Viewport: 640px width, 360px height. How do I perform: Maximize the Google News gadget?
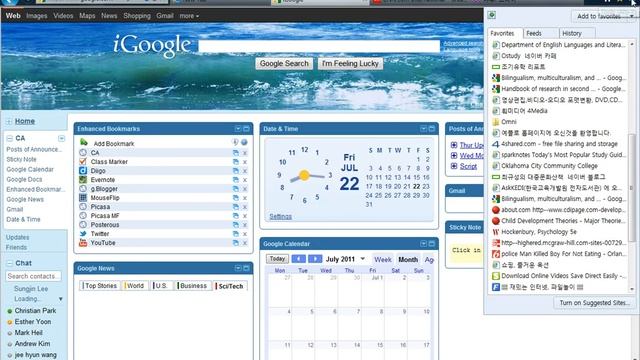[246, 268]
